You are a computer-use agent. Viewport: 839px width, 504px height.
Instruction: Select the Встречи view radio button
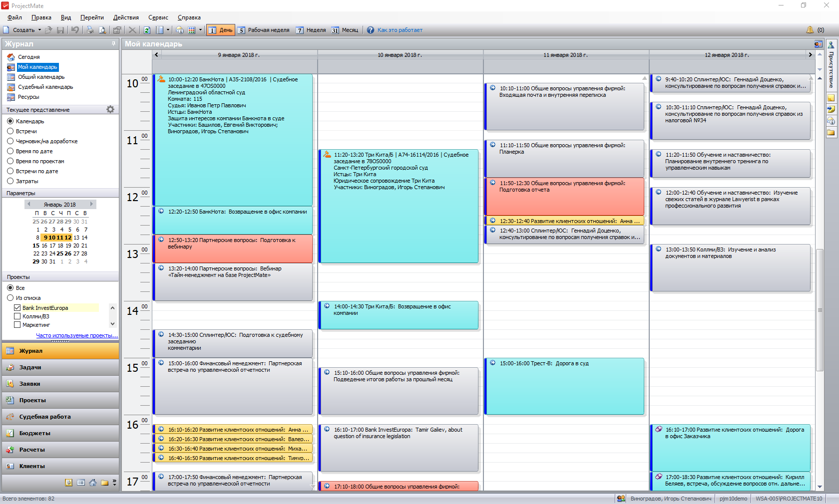point(10,131)
